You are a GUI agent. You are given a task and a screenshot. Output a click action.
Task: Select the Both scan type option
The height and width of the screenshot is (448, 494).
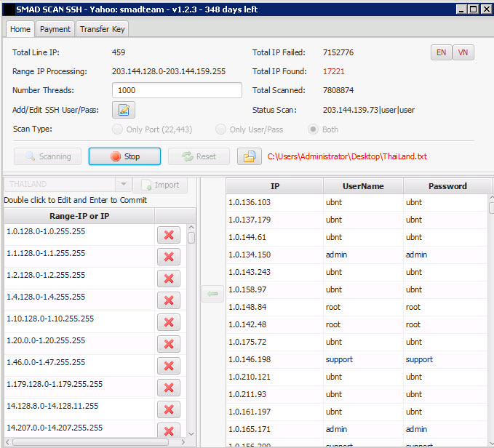313,129
